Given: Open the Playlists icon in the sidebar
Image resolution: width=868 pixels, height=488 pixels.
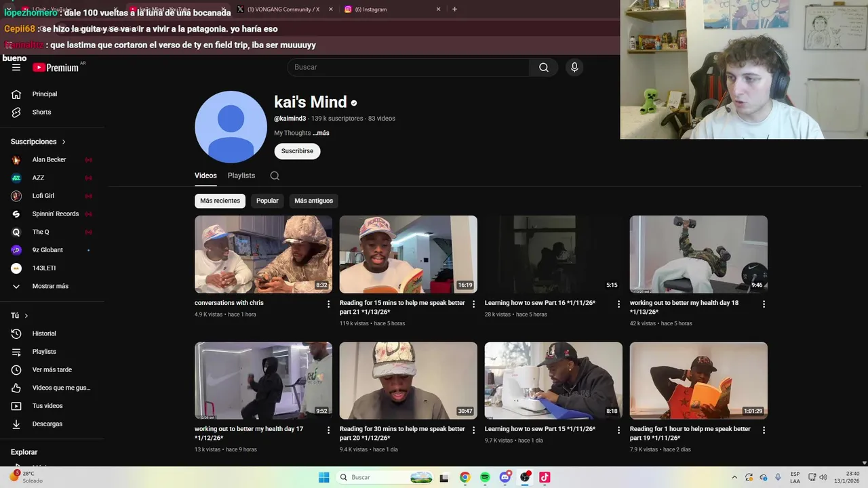Looking at the screenshot, I should coord(16,352).
